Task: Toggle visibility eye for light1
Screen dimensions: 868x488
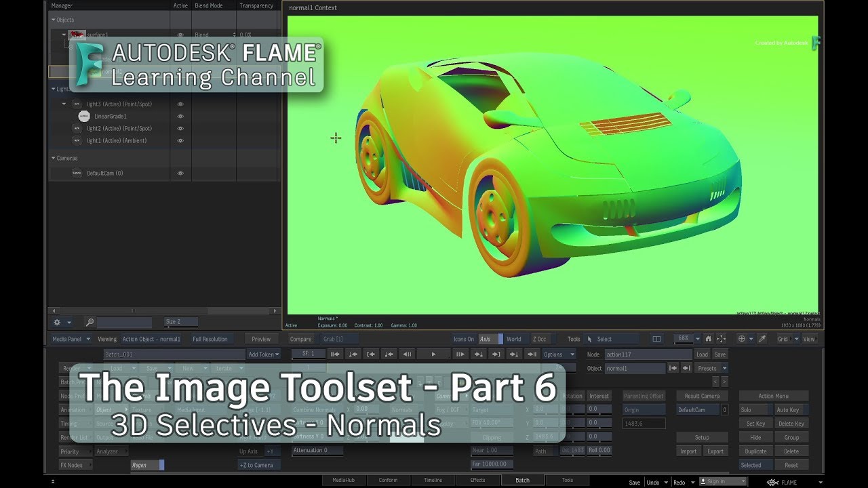Action: pos(180,140)
